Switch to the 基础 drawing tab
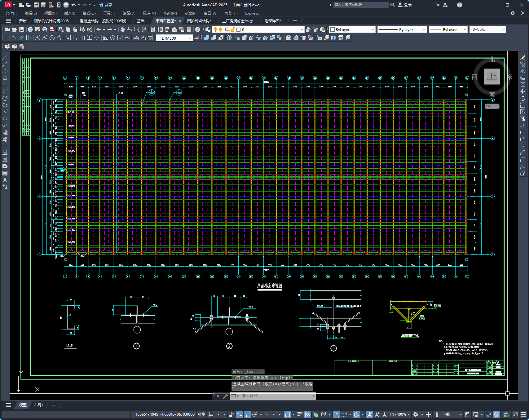The width and height of the screenshot is (529, 420). point(141,21)
